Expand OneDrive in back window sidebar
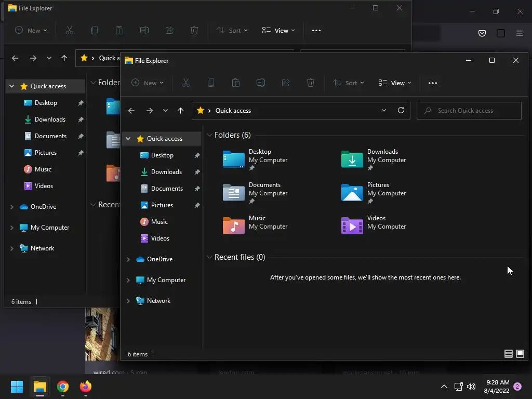532x399 pixels. pyautogui.click(x=12, y=207)
